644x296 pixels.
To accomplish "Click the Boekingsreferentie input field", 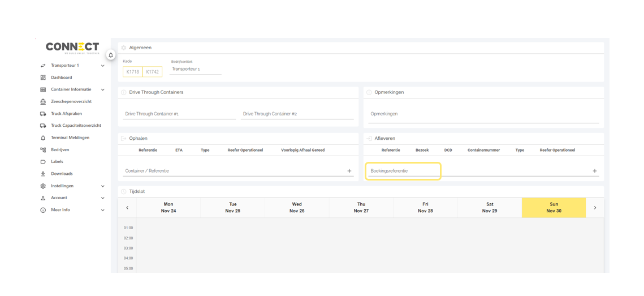I will (403, 171).
